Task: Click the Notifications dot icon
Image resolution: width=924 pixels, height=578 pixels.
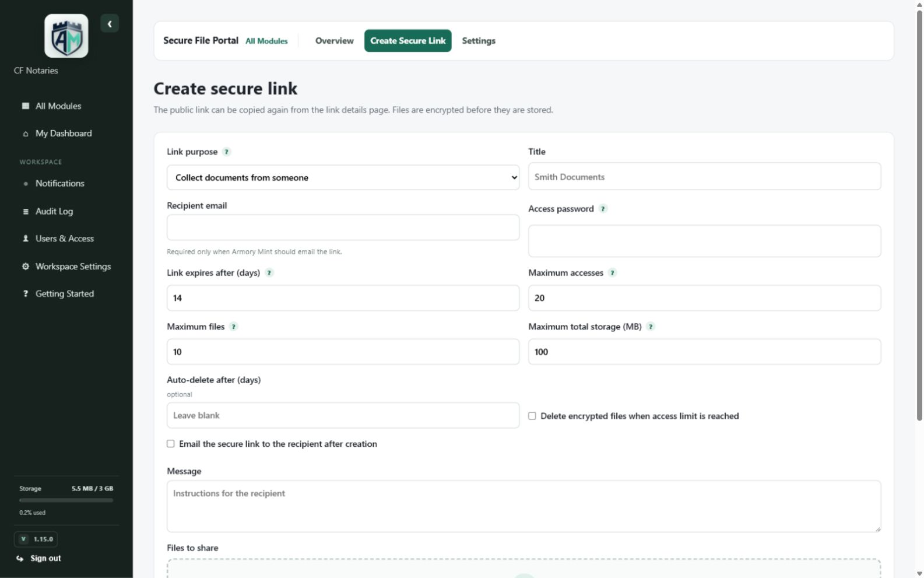Action: [x=26, y=184]
